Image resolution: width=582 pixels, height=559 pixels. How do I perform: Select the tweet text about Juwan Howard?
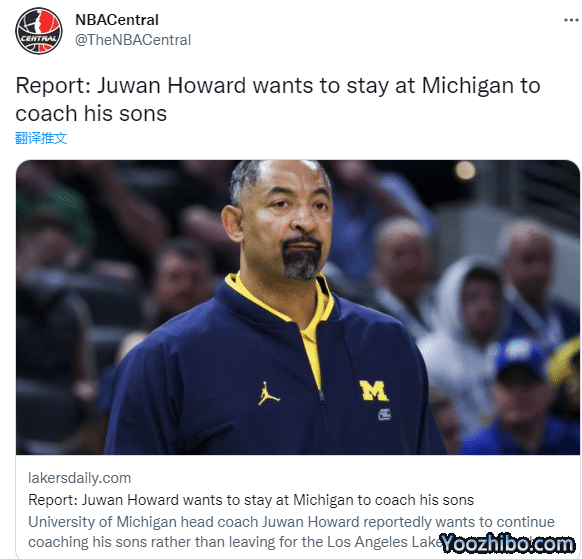click(278, 99)
